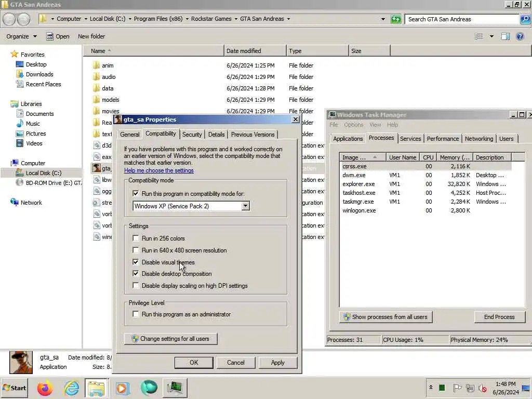This screenshot has height=399, width=532.
Task: Expand dropdown arrow after Rockstar Games
Action: click(236, 19)
